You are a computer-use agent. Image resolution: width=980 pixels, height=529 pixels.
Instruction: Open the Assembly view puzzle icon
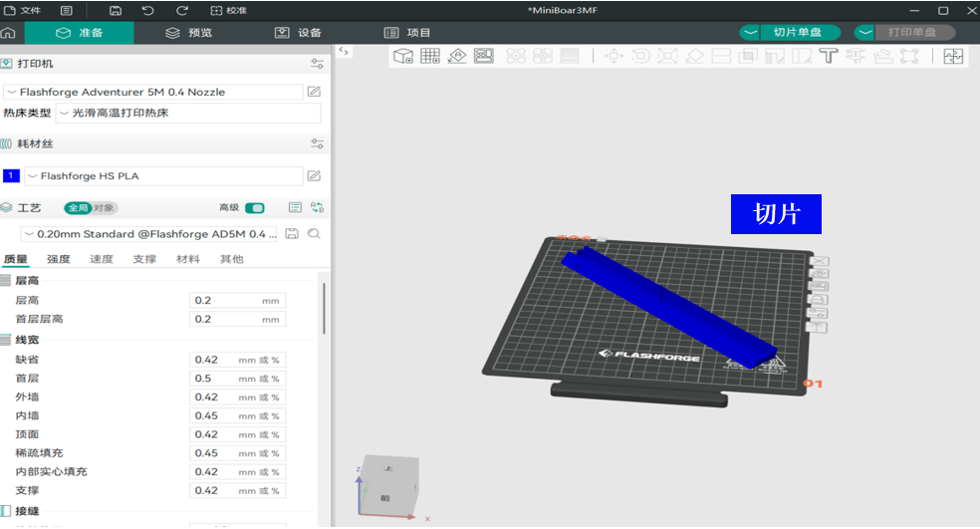point(953,56)
